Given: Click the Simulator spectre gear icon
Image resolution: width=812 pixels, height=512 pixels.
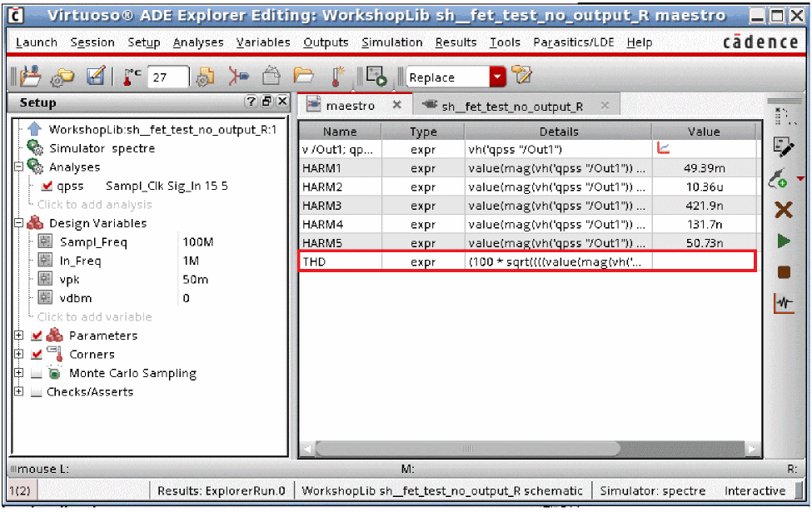Looking at the screenshot, I should pos(35,147).
